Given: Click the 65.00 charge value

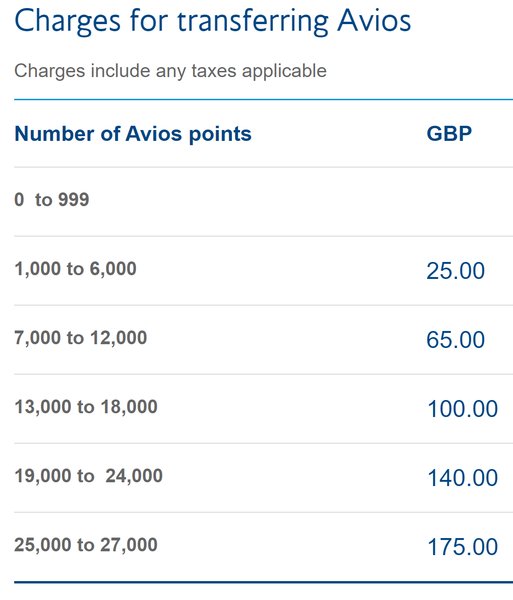Looking at the screenshot, I should coord(456,339).
